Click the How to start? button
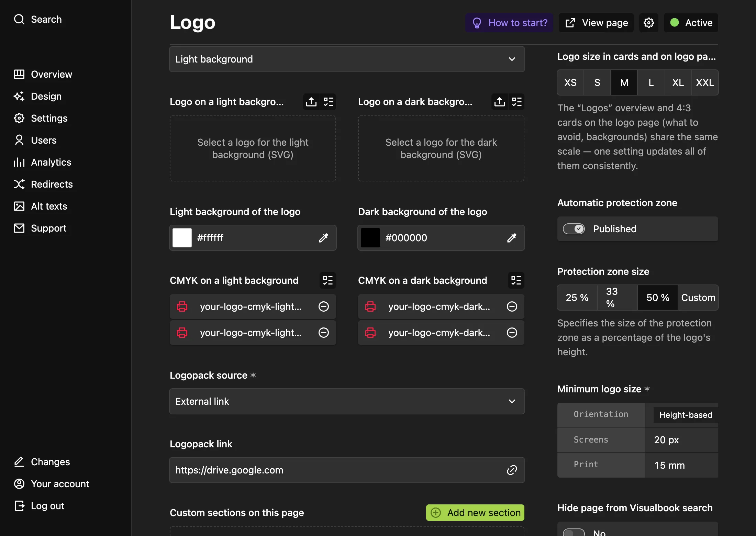This screenshot has width=756, height=536. 509,23
